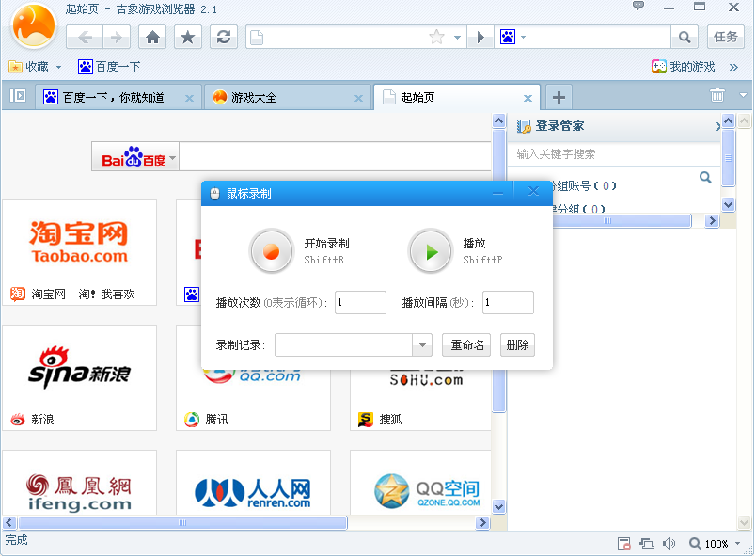756x558 pixels.
Task: Play recording with green 播放 button
Action: coord(431,251)
